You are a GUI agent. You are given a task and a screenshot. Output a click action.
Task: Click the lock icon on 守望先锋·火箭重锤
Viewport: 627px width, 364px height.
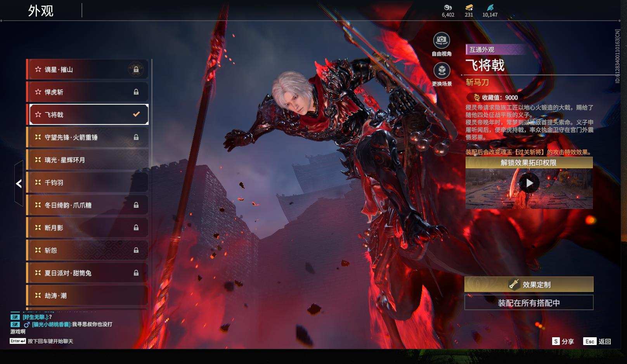pos(136,137)
